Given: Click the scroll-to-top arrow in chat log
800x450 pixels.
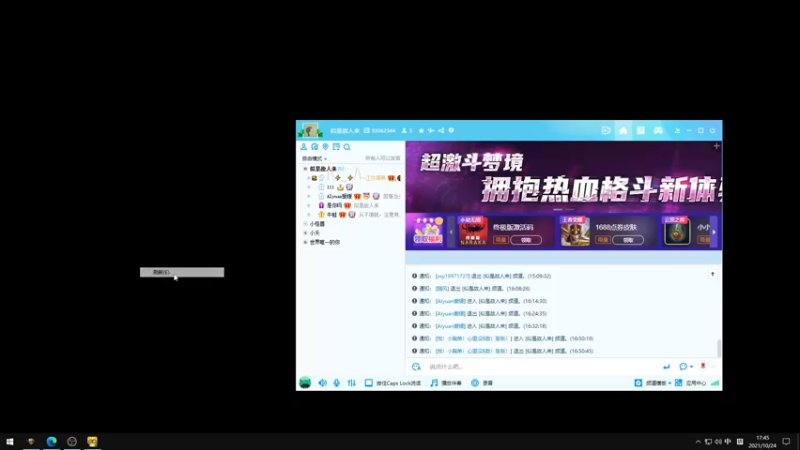Looking at the screenshot, I should point(713,274).
